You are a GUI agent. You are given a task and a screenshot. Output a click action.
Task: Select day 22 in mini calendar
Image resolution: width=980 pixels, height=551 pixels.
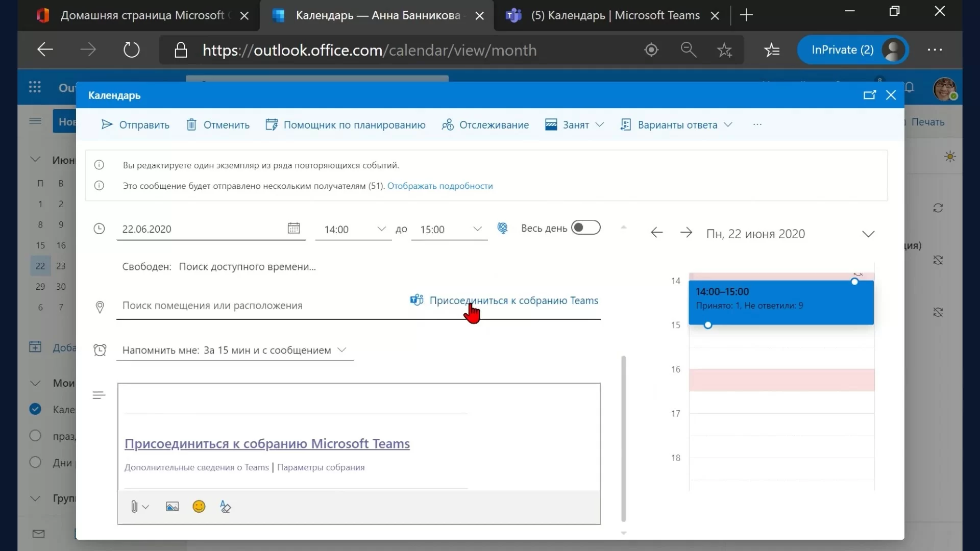(x=40, y=266)
